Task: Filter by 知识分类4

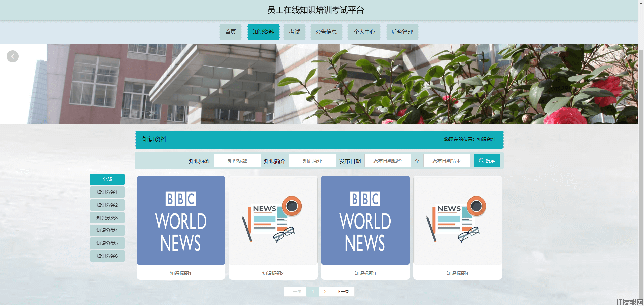Action: pyautogui.click(x=107, y=230)
